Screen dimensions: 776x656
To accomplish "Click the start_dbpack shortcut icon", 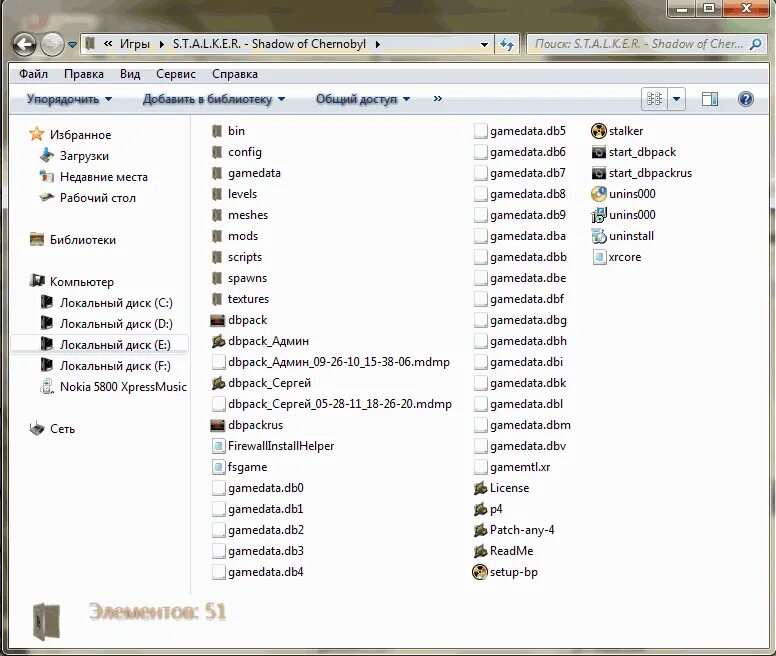I will point(599,152).
